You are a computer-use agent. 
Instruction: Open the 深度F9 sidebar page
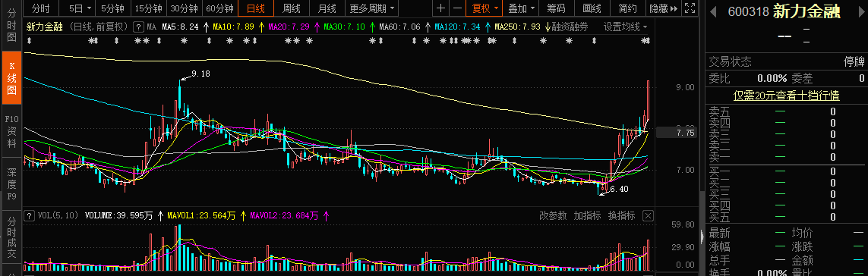pos(11,183)
